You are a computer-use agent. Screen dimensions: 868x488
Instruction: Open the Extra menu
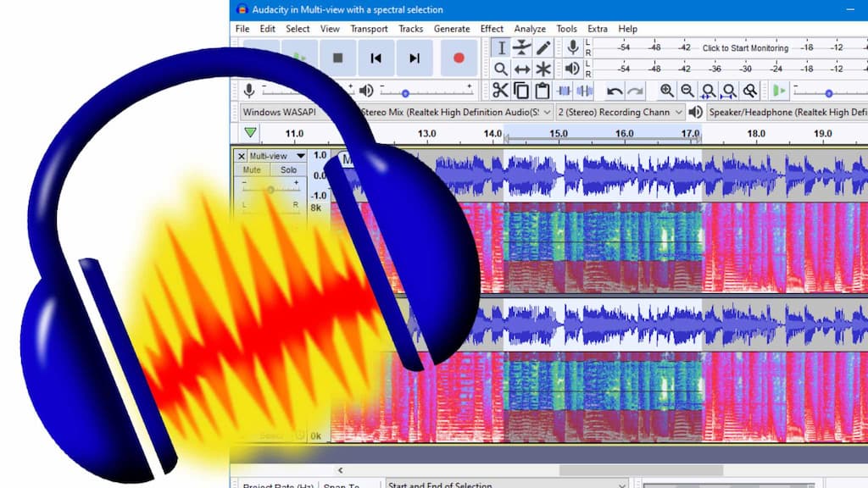(598, 29)
